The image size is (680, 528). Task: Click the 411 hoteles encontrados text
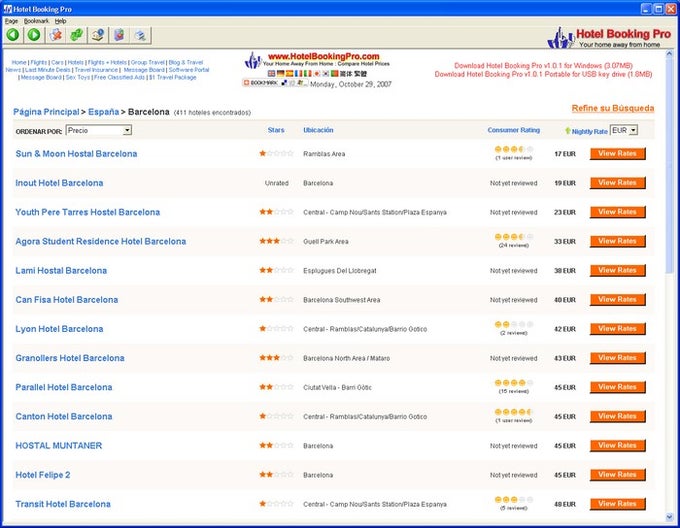[212, 113]
